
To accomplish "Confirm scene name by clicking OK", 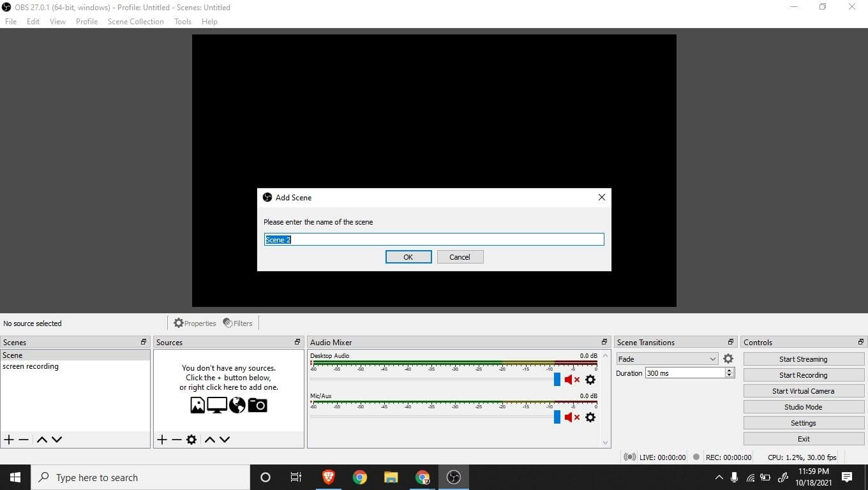I will [408, 256].
